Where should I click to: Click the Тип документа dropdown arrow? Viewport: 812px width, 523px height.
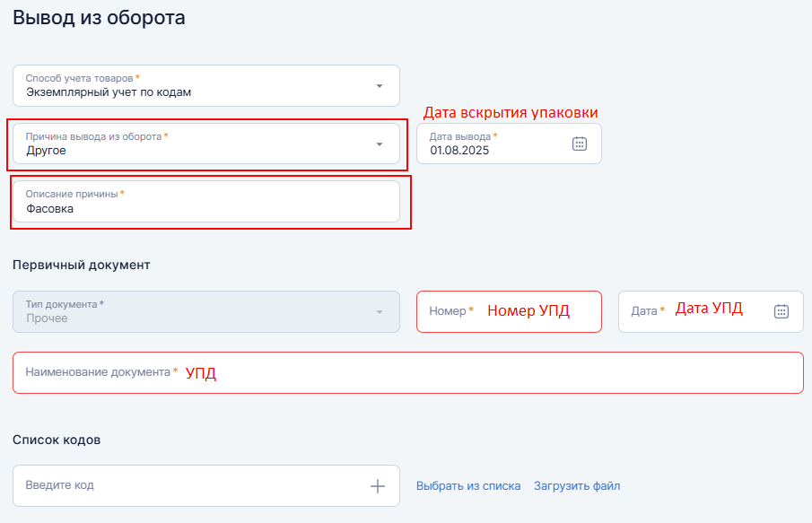[x=379, y=311]
